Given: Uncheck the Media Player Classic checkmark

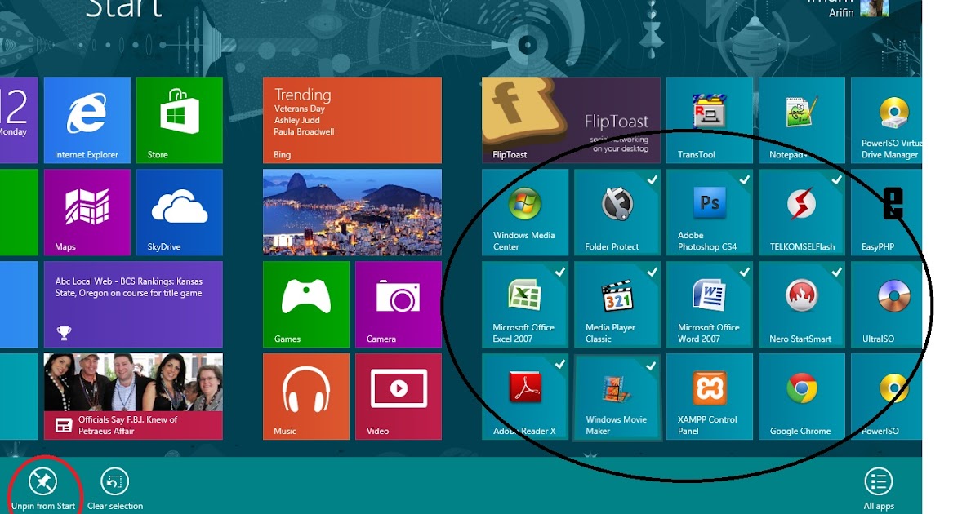Looking at the screenshot, I should [653, 272].
